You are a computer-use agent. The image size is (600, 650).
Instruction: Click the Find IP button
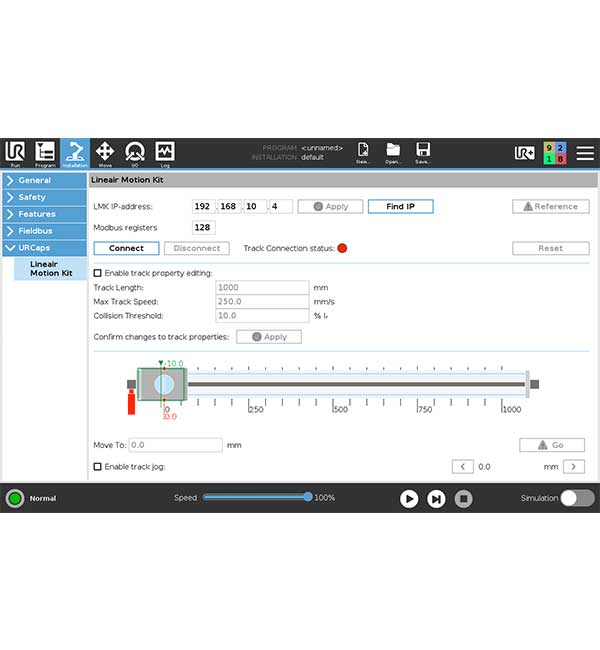[x=401, y=206]
